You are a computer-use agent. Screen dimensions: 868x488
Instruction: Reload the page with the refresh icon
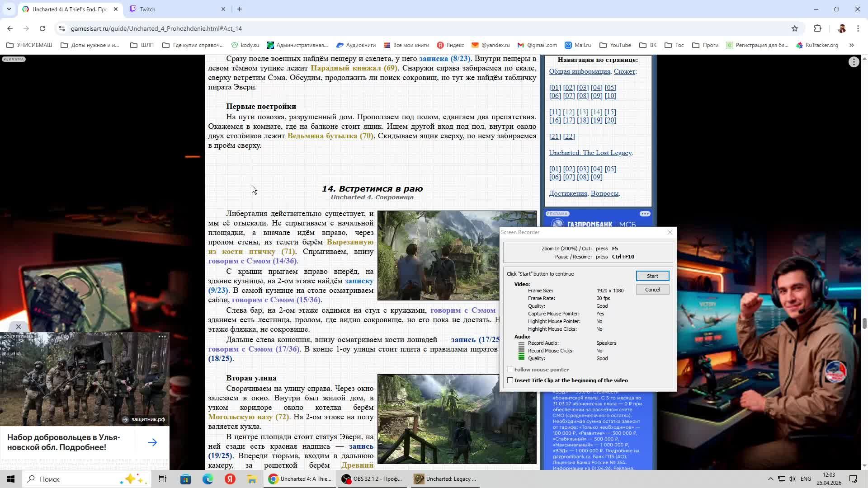(42, 28)
